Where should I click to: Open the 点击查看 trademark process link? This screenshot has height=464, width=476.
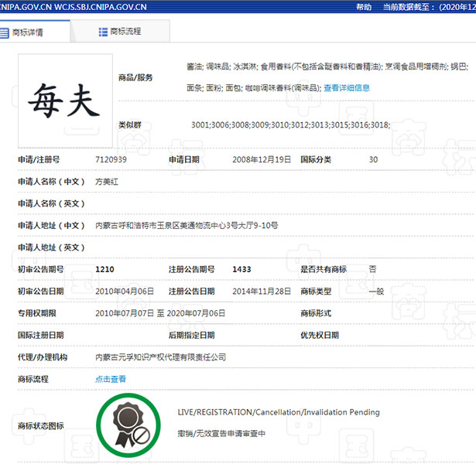point(111,379)
